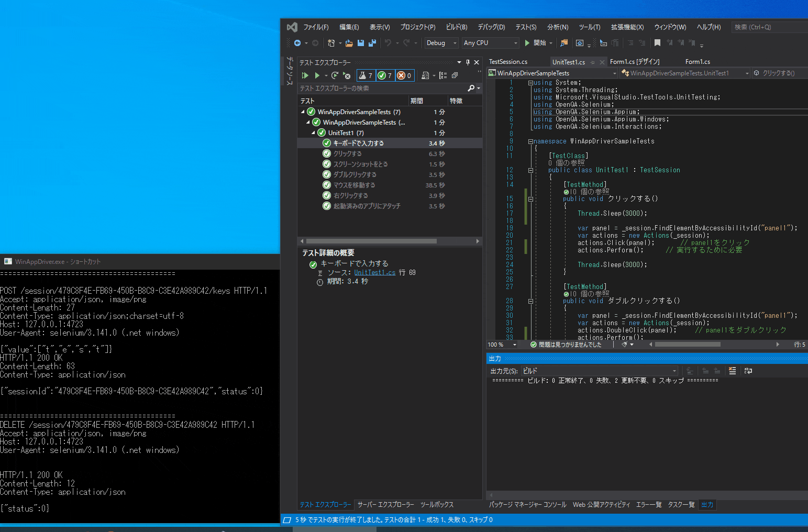The image size is (808, 532).
Task: Open the エラー一覧 bottom tab
Action: tap(649, 505)
